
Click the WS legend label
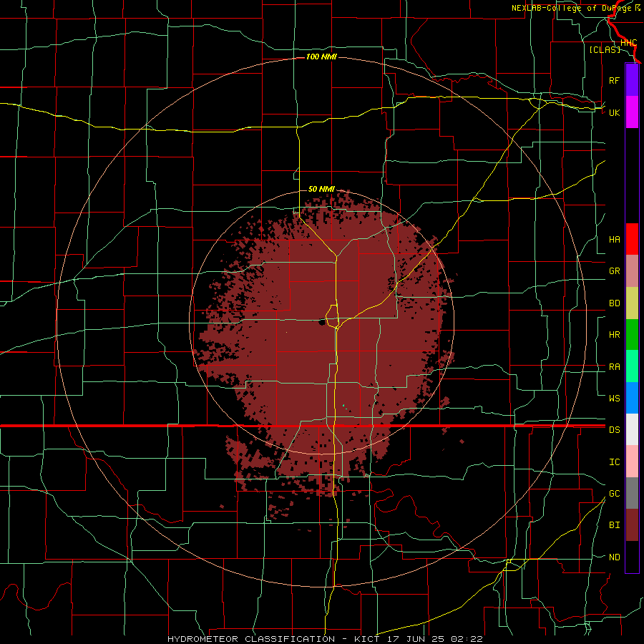(614, 399)
